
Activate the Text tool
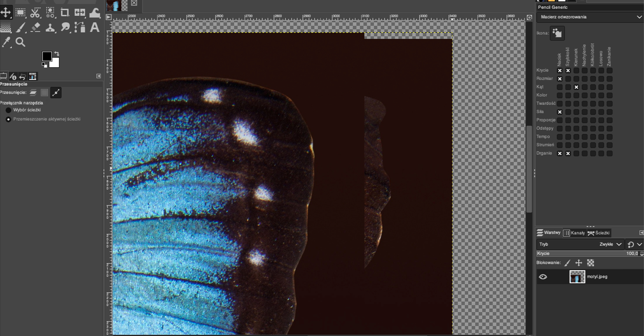pyautogui.click(x=95, y=27)
